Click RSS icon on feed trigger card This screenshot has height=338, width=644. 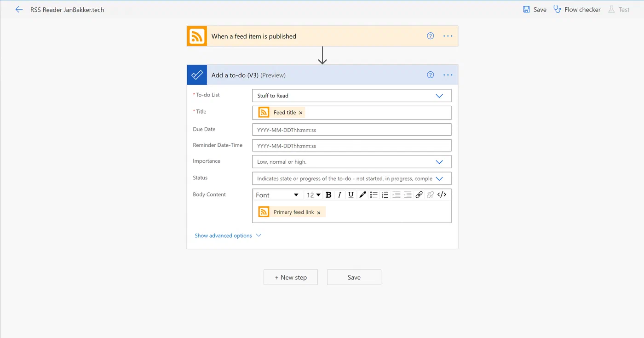coord(197,36)
